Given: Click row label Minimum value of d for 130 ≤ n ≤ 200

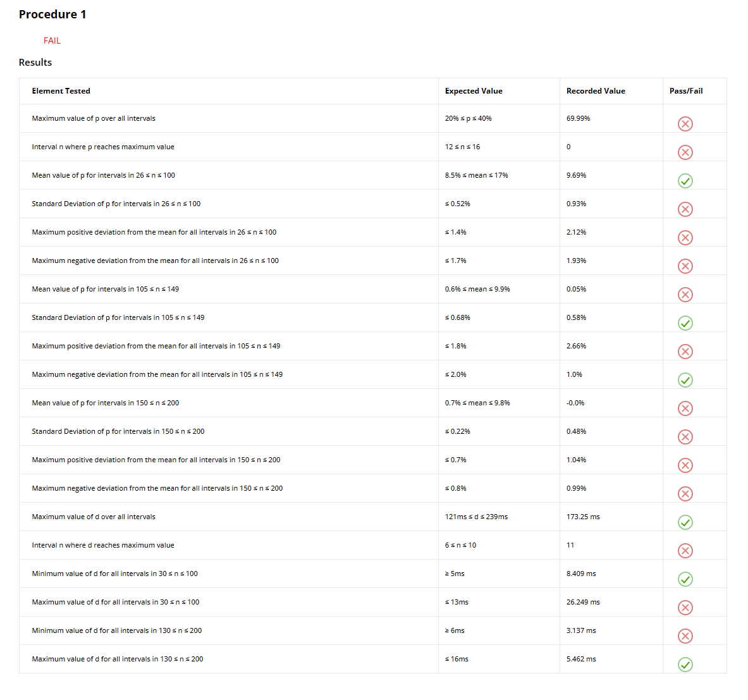Looking at the screenshot, I should pos(117,630).
